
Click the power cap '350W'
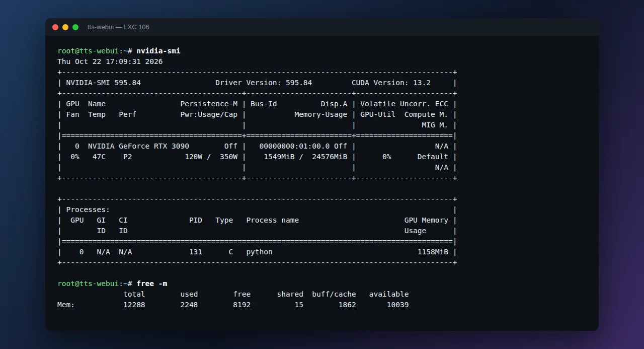pyautogui.click(x=228, y=157)
